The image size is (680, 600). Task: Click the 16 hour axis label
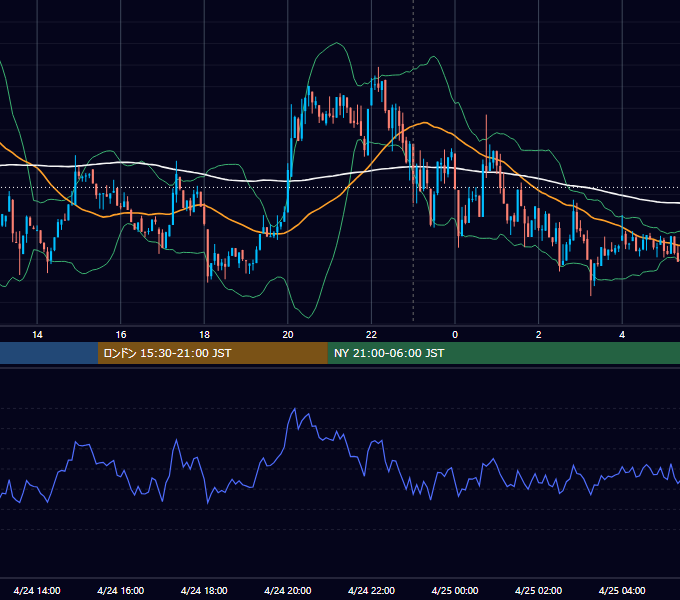point(121,335)
